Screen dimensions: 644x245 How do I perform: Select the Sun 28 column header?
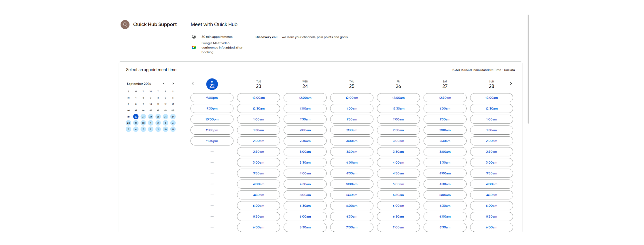point(491,84)
